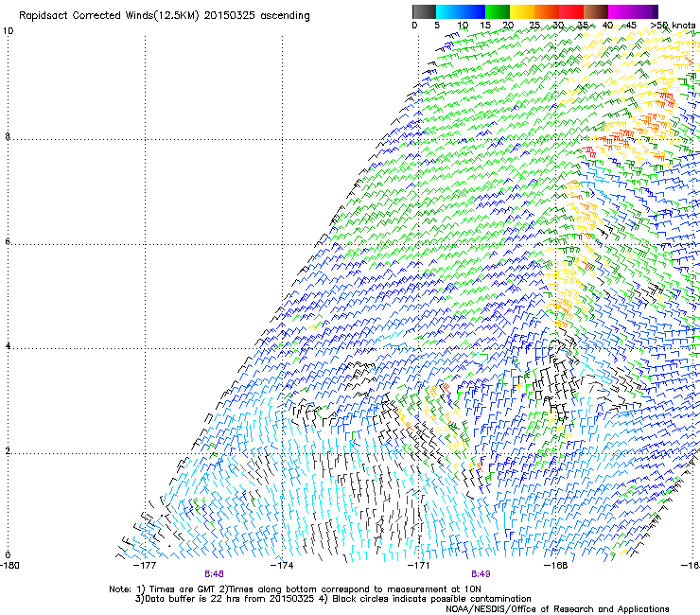Click the longitude axis label "-171"
The image size is (700, 615).
[x=419, y=566]
